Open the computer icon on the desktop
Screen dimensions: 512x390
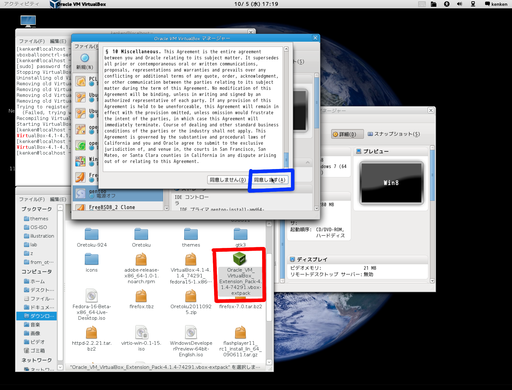coord(28,21)
